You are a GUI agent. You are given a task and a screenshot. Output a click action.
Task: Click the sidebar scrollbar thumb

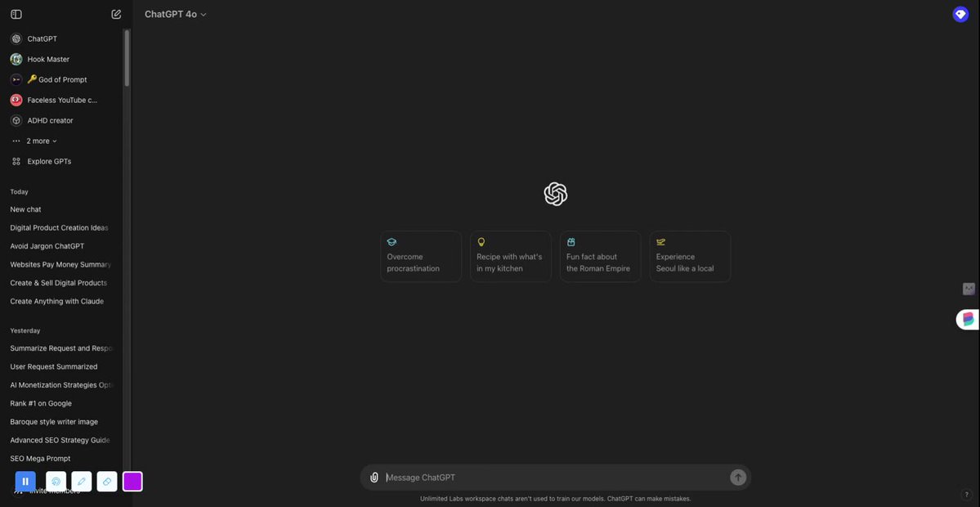(127, 57)
